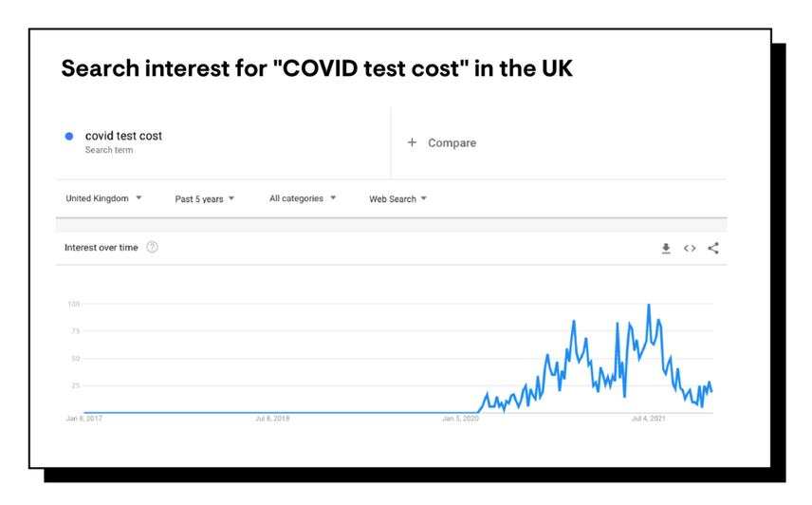Click the Jan 5, 2020 axis label
The width and height of the screenshot is (812, 505).
click(461, 419)
